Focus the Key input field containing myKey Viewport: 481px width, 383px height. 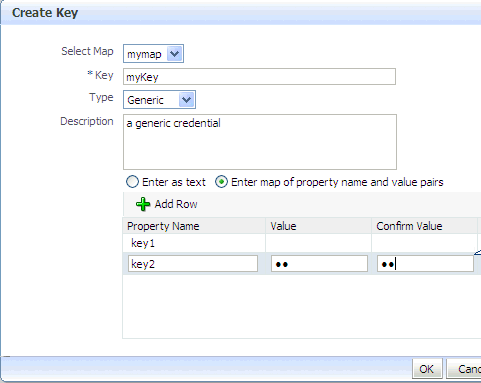(259, 77)
